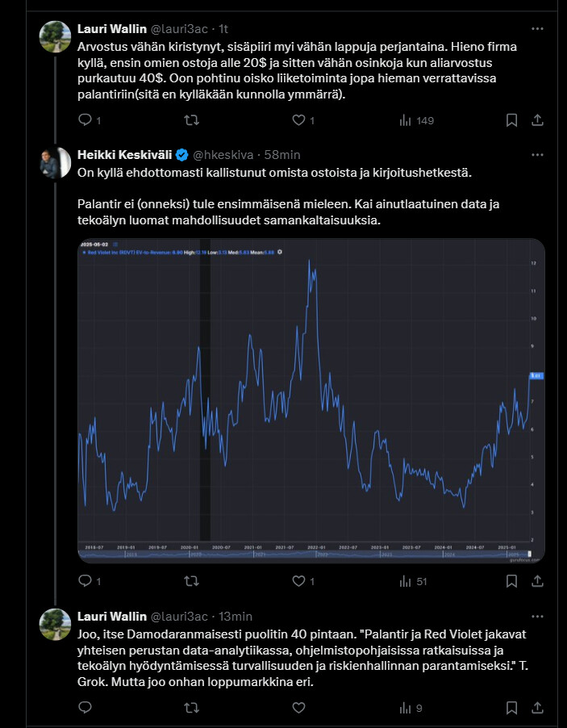Image resolution: width=567 pixels, height=728 pixels.
Task: Share Lauri Wallin's first tweet
Action: coord(537,120)
